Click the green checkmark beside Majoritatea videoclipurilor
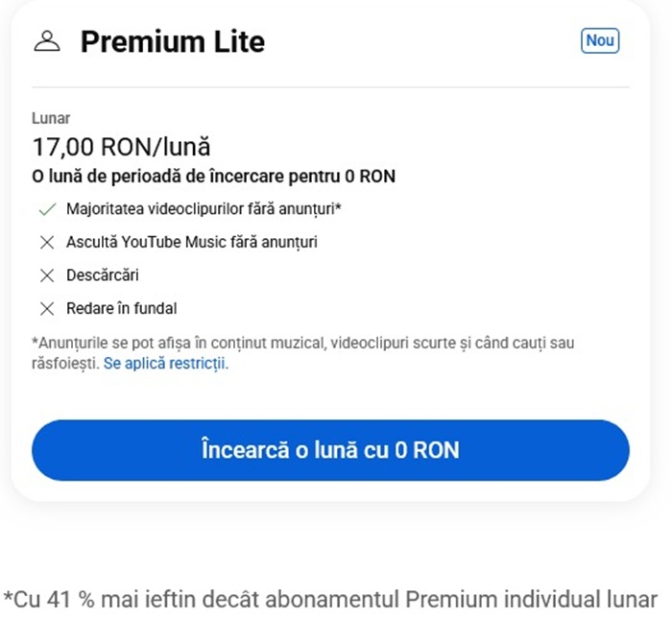Viewport: 672px width, 619px height. 46,208
